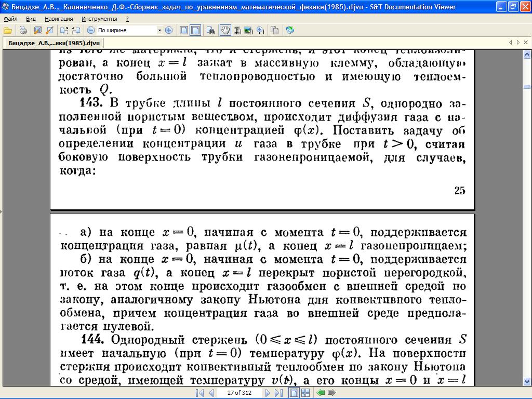This screenshot has height=399, width=532.
Task: Switch to the Бицадзе djvu document tab
Action: pos(54,43)
